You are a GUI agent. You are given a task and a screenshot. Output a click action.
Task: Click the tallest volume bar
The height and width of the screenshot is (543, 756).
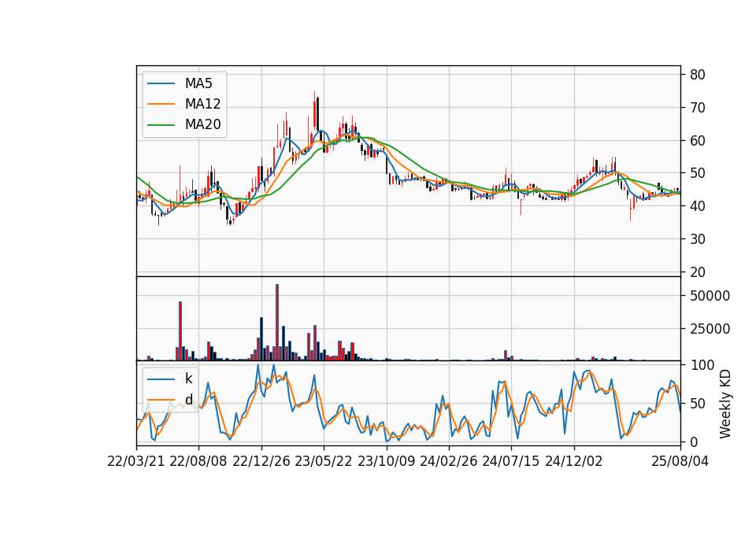tap(277, 323)
